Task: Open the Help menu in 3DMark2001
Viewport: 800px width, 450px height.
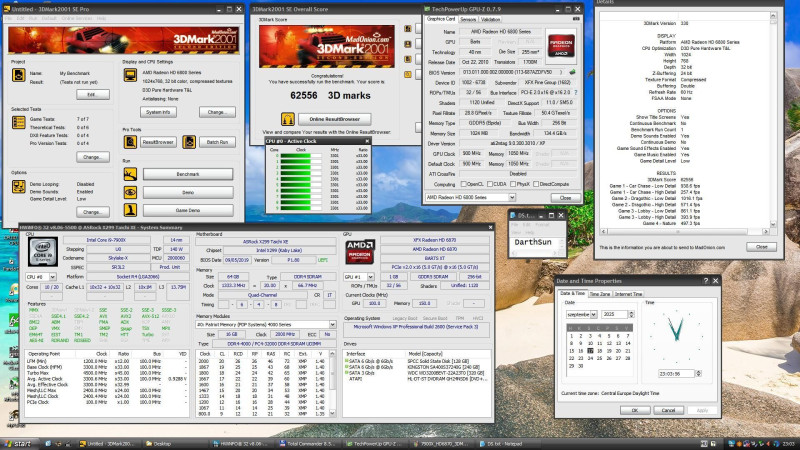Action: 101,18
